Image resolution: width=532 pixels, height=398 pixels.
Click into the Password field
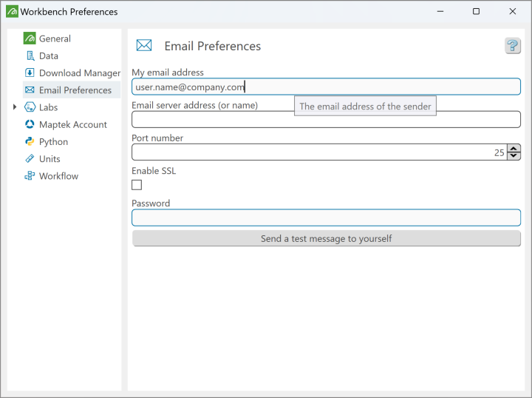(326, 217)
